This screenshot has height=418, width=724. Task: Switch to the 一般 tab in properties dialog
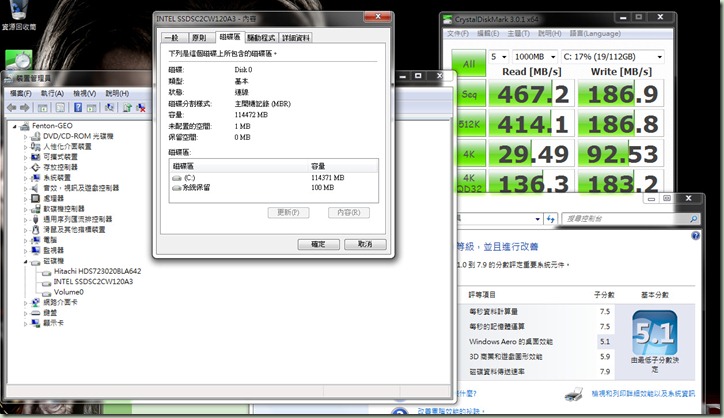[174, 37]
